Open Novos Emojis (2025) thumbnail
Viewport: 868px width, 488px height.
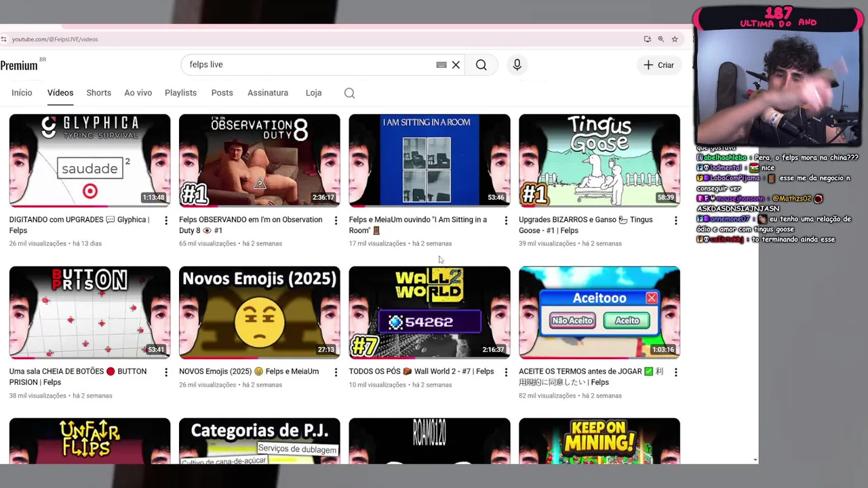tap(260, 312)
